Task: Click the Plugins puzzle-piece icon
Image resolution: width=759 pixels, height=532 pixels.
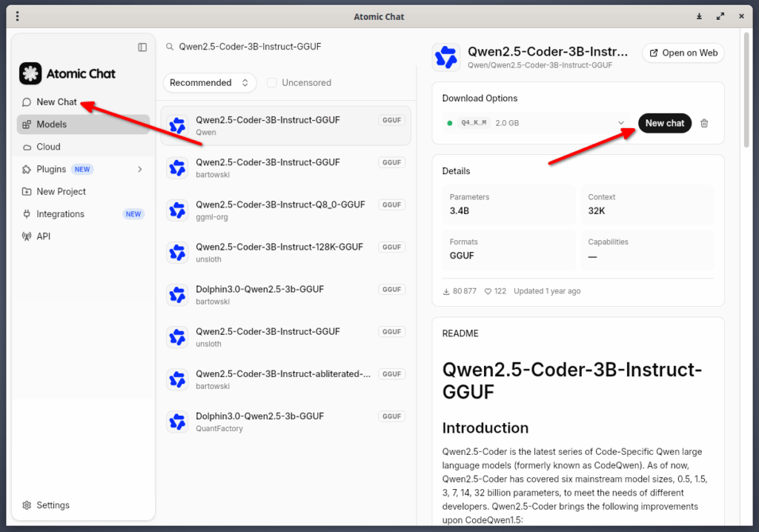Action: [27, 170]
